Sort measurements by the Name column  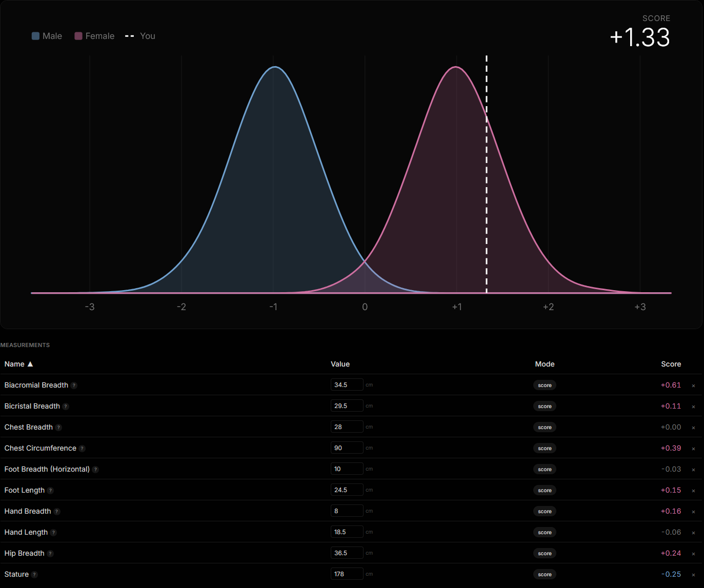18,364
